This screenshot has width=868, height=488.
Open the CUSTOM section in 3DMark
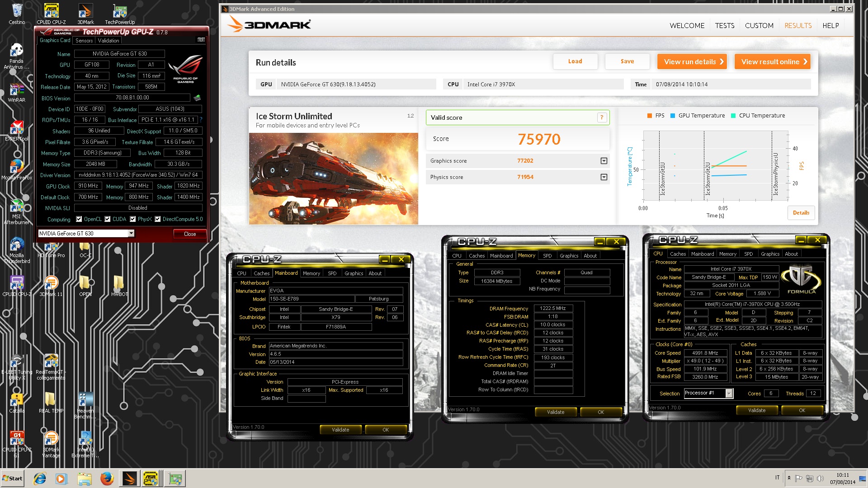(759, 26)
